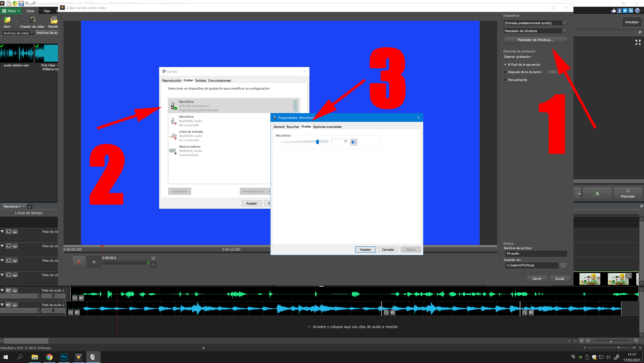Click the zoom-in magnifier beside the level meter
This screenshot has width=644, height=363.
[153, 258]
